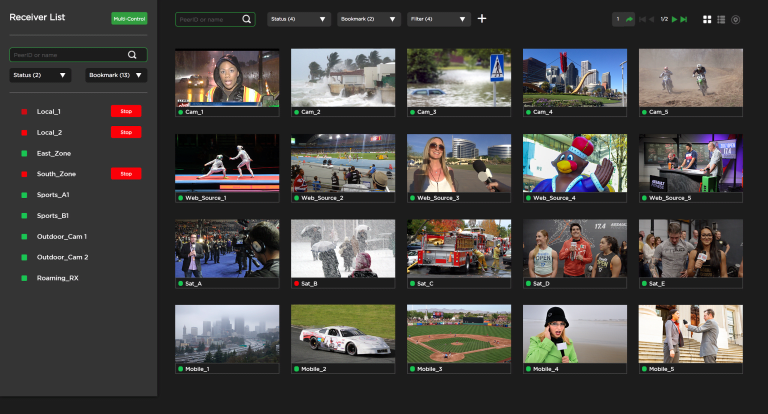Viewport: 768px width, 414px height.
Task: Click the green go-to-page arrow
Action: (630, 19)
